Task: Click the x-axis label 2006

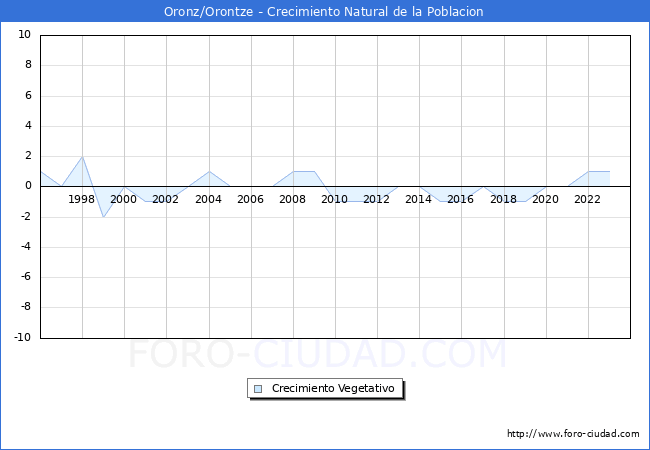Action: 250,199
